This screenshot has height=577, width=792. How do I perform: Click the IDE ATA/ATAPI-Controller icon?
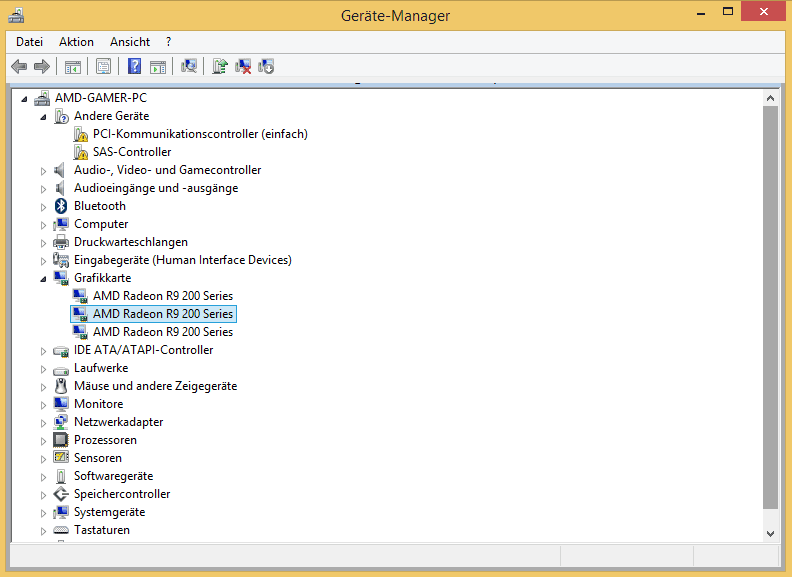(61, 351)
